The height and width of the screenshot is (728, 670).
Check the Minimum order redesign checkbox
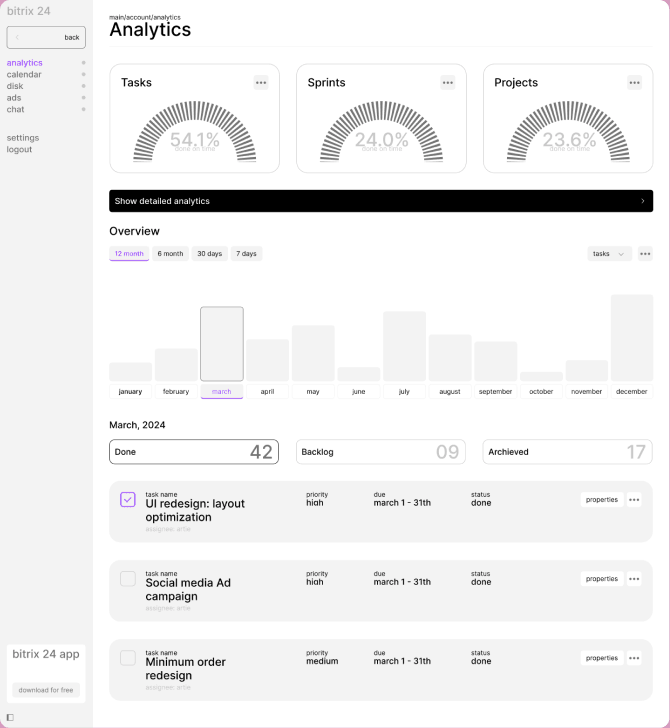click(x=128, y=658)
